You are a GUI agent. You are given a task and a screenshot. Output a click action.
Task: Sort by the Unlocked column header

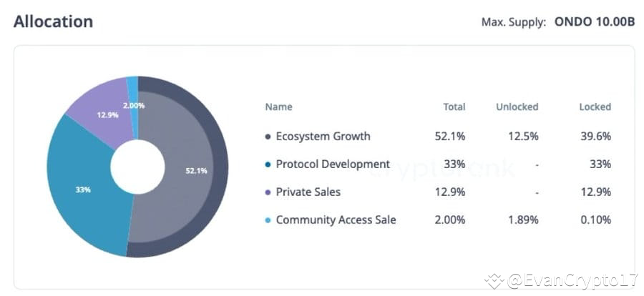(517, 107)
